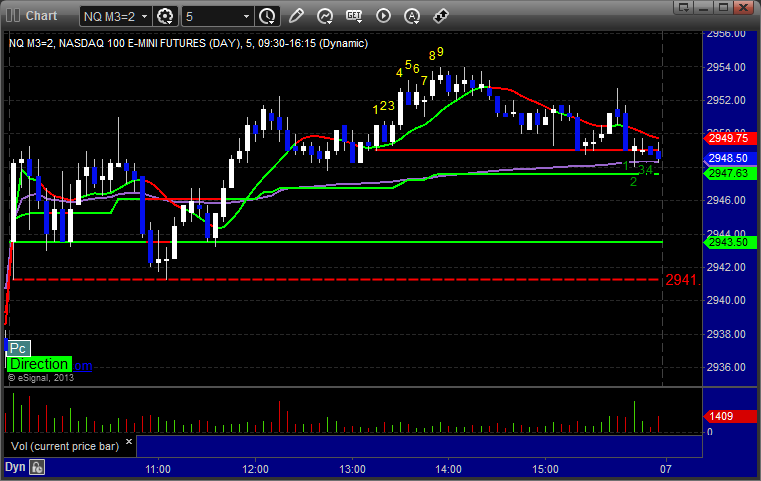Close the chart window

tap(744, 7)
